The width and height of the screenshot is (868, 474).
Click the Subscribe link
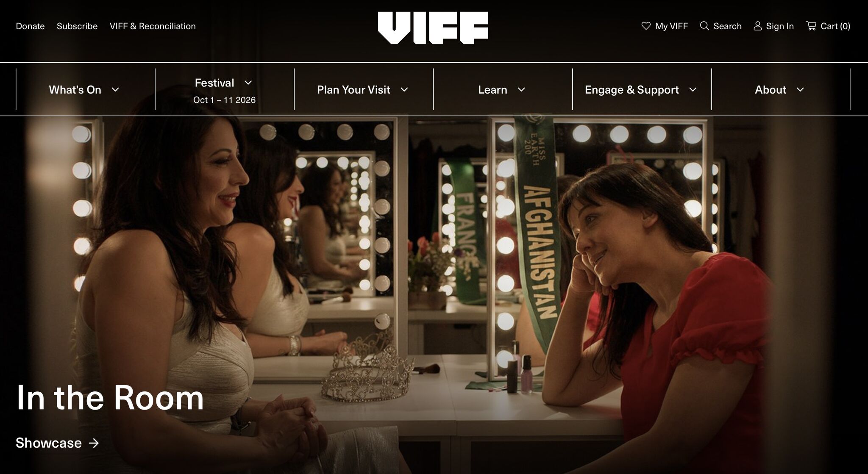click(77, 26)
